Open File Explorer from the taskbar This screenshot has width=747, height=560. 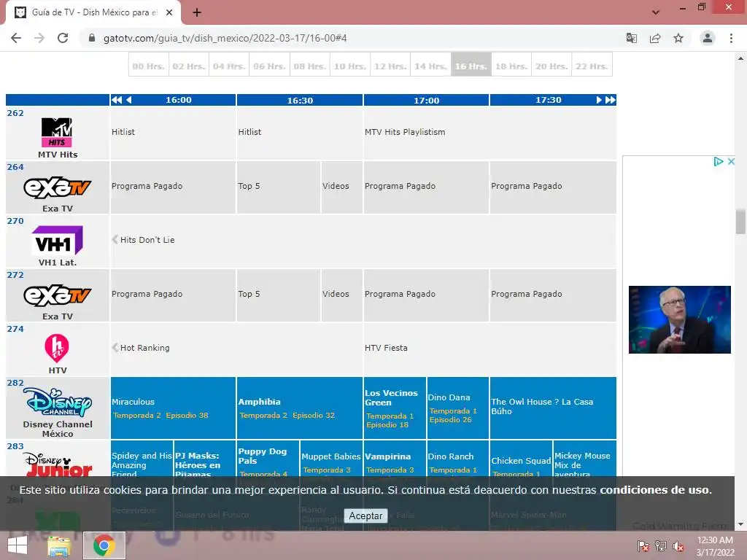(59, 545)
